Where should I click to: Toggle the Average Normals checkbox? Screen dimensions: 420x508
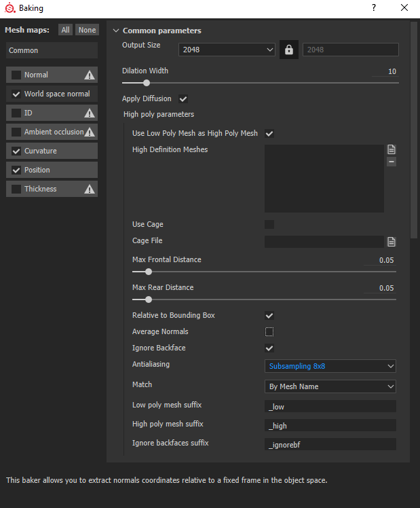tap(269, 332)
